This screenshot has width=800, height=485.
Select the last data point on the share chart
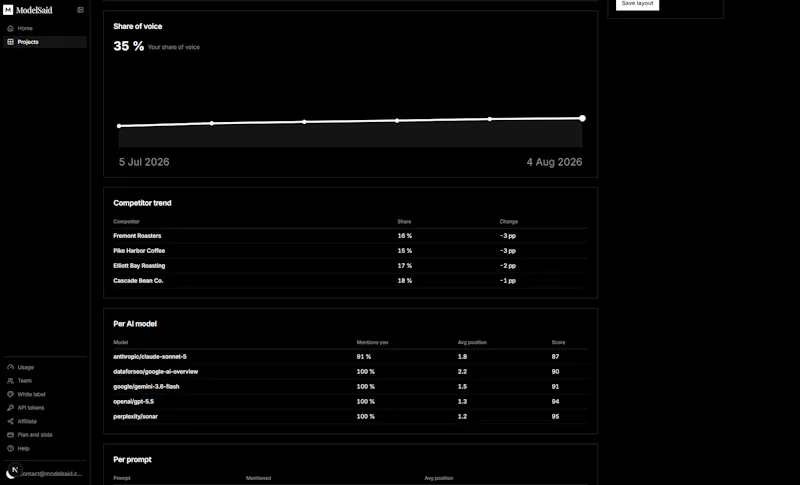pyautogui.click(x=582, y=118)
